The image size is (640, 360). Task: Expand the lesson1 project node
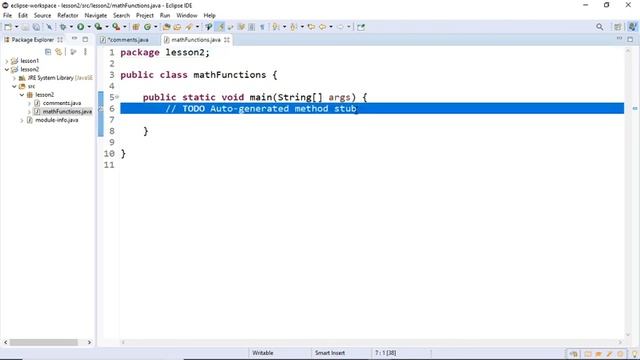click(x=7, y=61)
